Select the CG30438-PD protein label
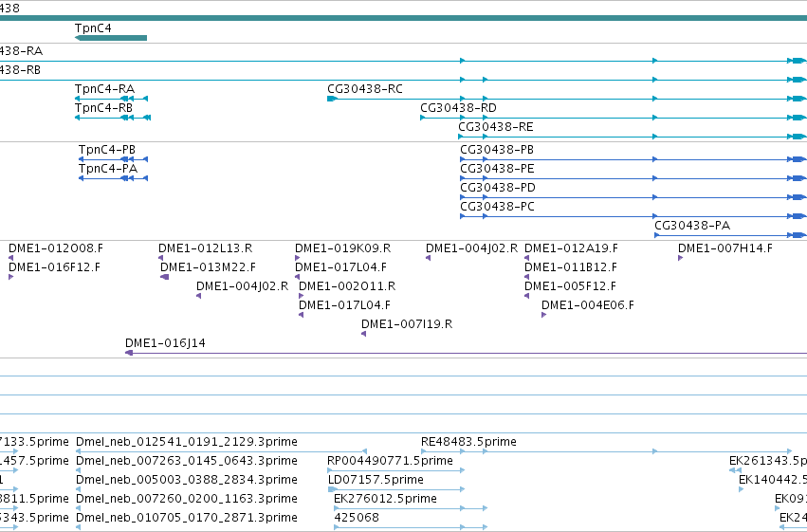The width and height of the screenshot is (807, 532). (498, 188)
